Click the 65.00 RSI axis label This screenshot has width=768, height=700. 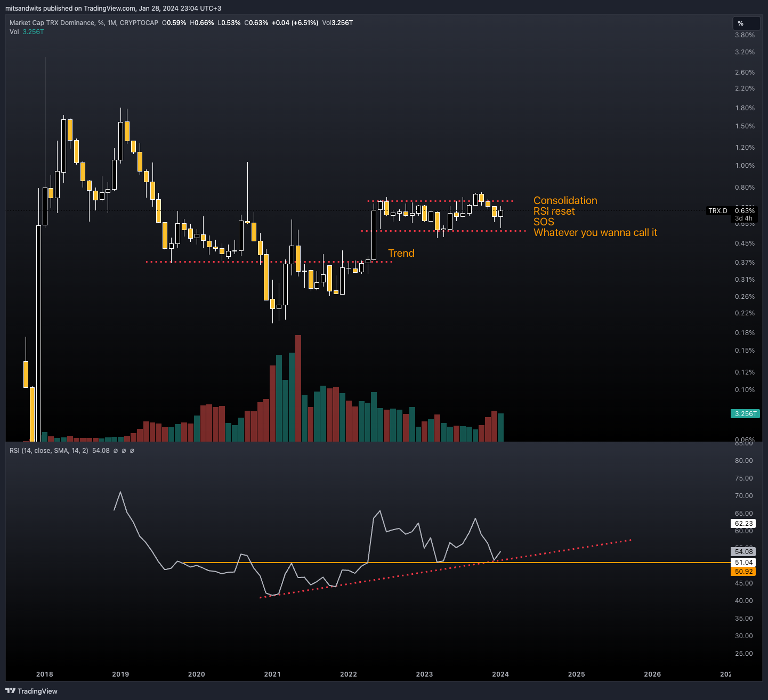pyautogui.click(x=744, y=514)
